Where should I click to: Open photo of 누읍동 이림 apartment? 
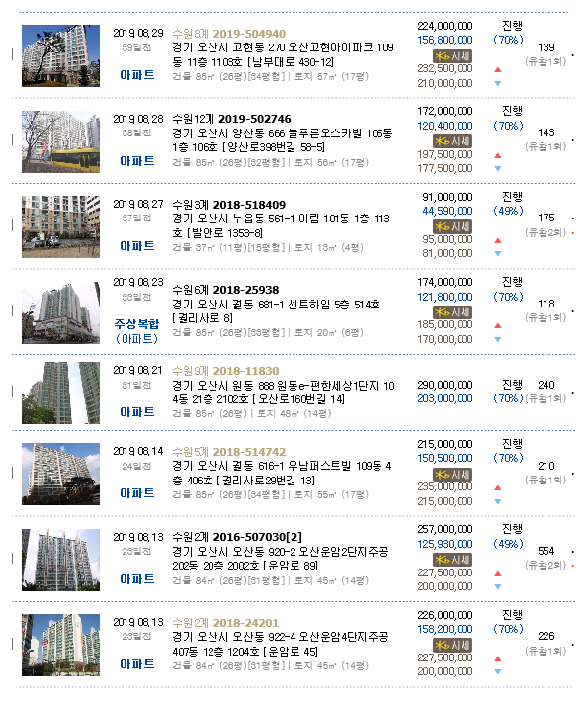point(60,226)
